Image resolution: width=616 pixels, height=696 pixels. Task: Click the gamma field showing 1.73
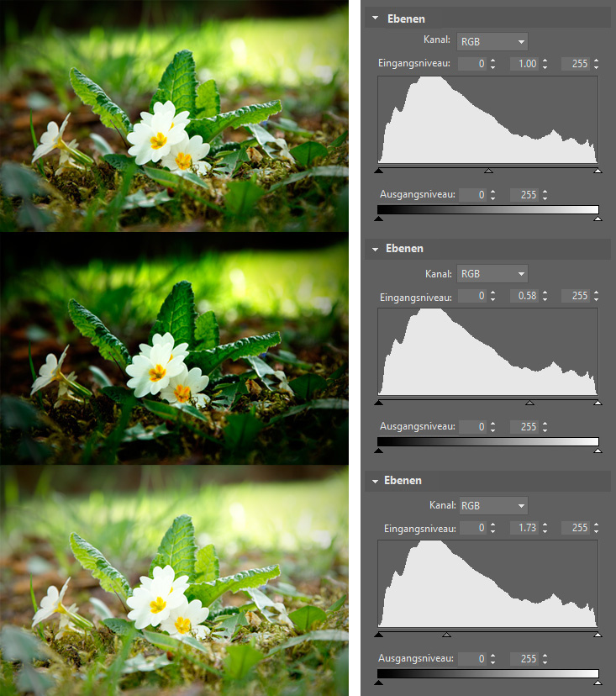coord(524,528)
